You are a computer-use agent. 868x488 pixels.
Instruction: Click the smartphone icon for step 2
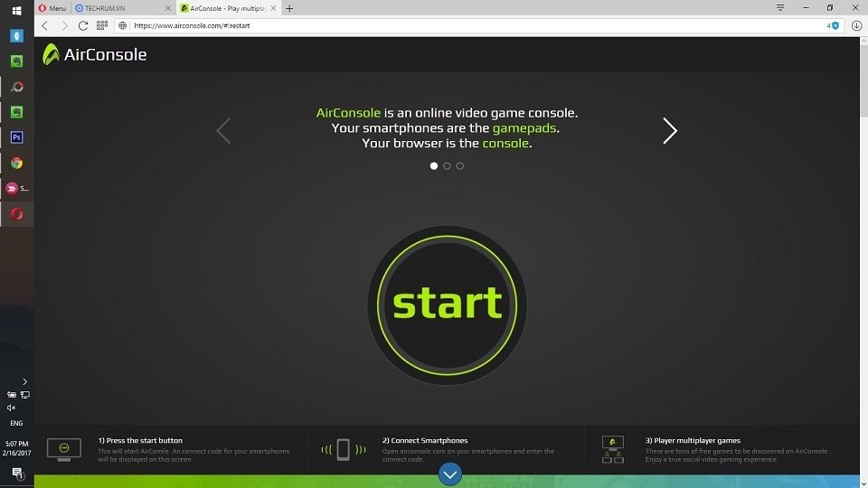point(344,450)
